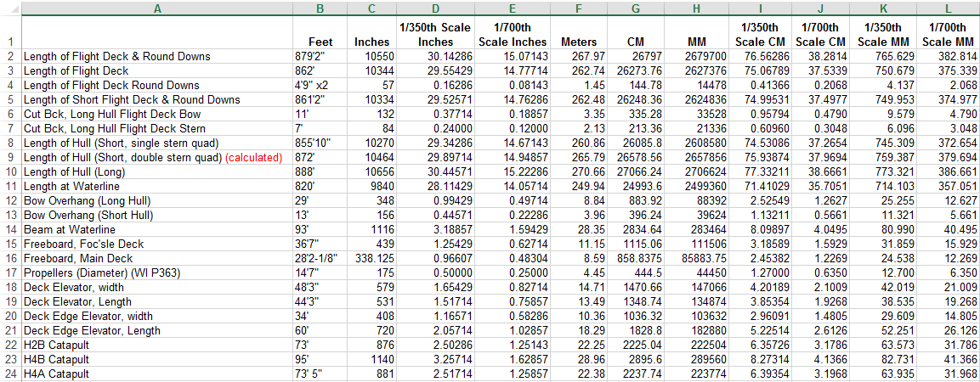Select 'Length of Flight Deck & Round Downs' cell
This screenshot has height=382, width=980.
point(157,57)
